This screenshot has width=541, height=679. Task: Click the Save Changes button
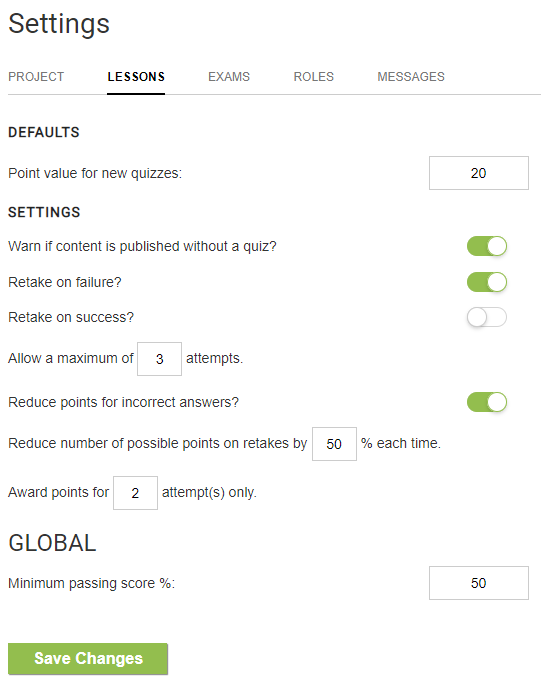88,659
